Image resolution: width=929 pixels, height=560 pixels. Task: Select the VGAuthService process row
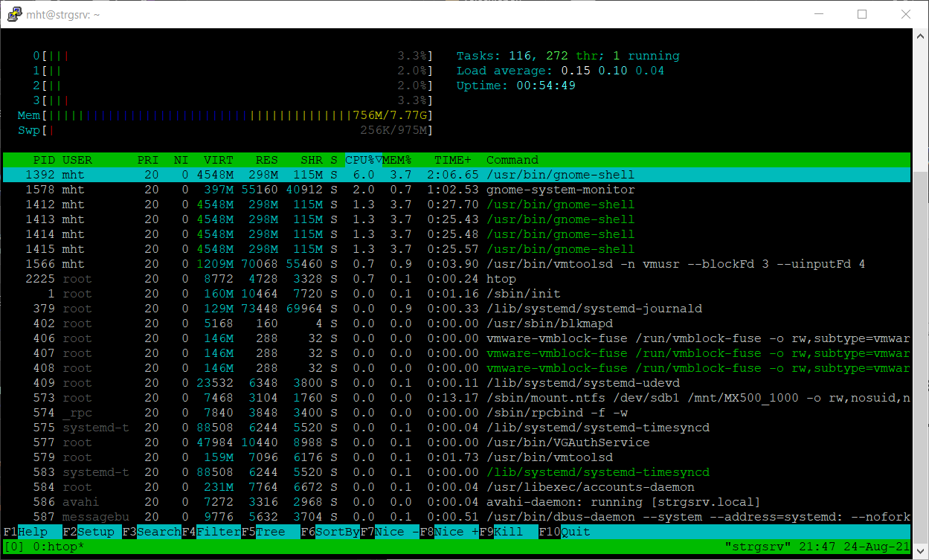coord(457,442)
